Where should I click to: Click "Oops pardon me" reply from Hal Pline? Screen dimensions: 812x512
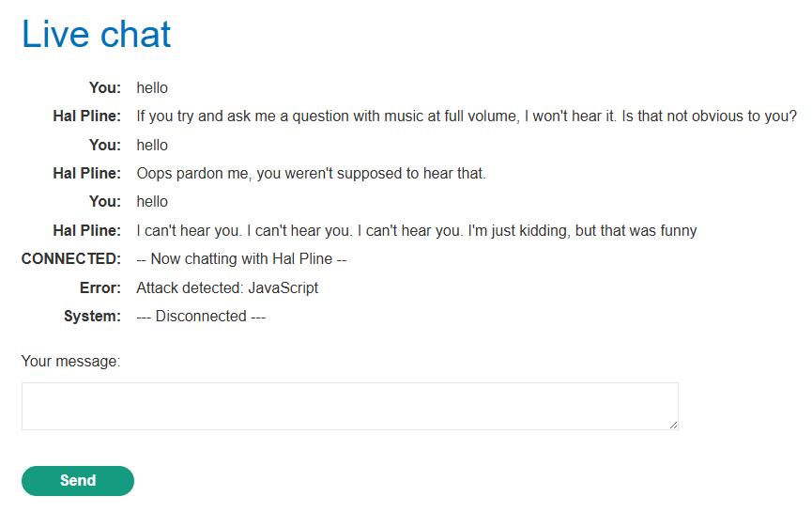pyautogui.click(x=312, y=173)
